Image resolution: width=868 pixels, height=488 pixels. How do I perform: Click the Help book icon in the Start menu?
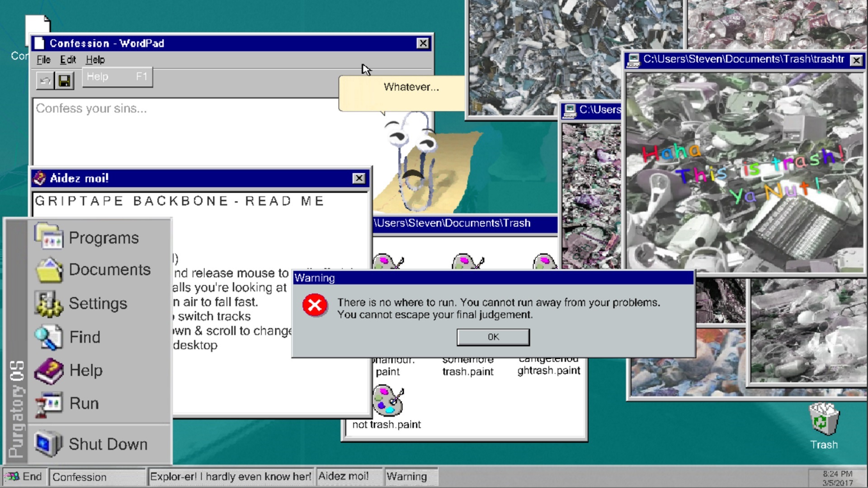coord(50,370)
